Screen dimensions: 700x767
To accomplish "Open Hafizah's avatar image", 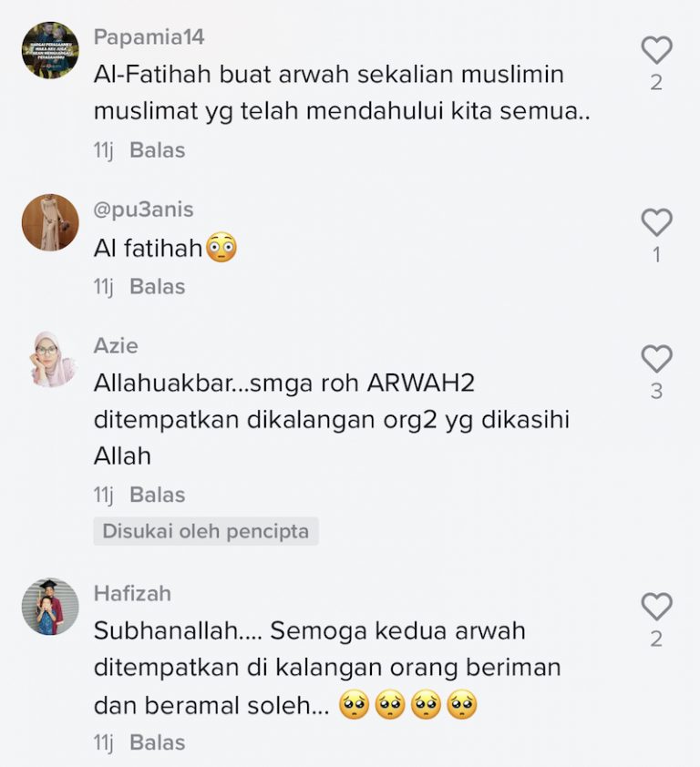I will pyautogui.click(x=50, y=607).
